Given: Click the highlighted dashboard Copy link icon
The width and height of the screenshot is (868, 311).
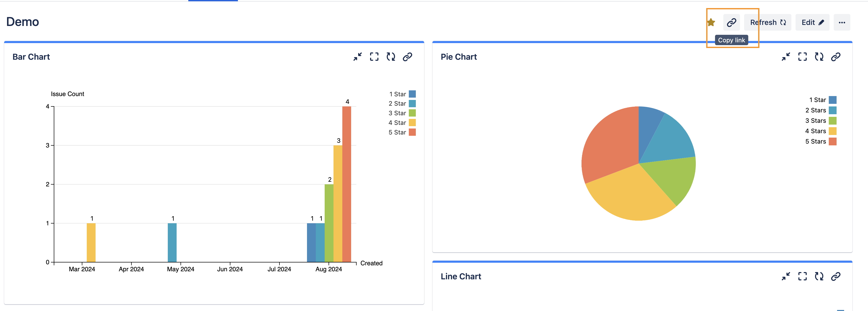Looking at the screenshot, I should [x=731, y=23].
